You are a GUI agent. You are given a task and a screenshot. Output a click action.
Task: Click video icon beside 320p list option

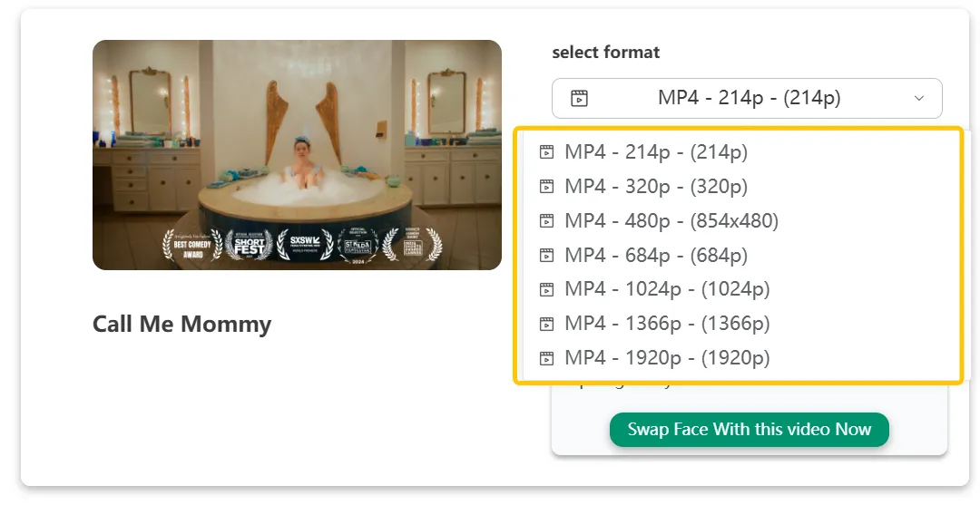pyautogui.click(x=547, y=187)
